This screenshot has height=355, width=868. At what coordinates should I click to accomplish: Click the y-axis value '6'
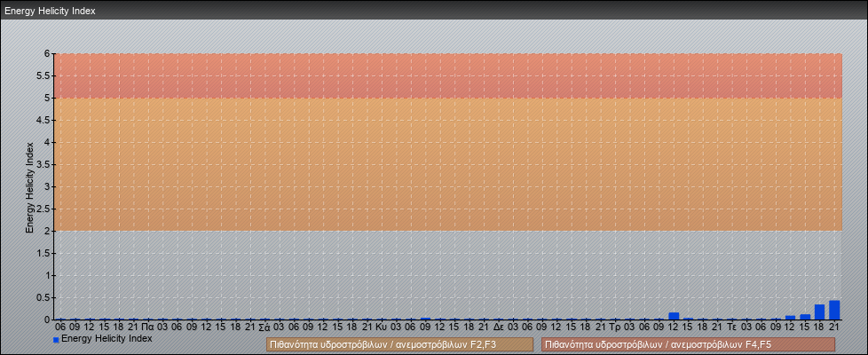click(47, 54)
